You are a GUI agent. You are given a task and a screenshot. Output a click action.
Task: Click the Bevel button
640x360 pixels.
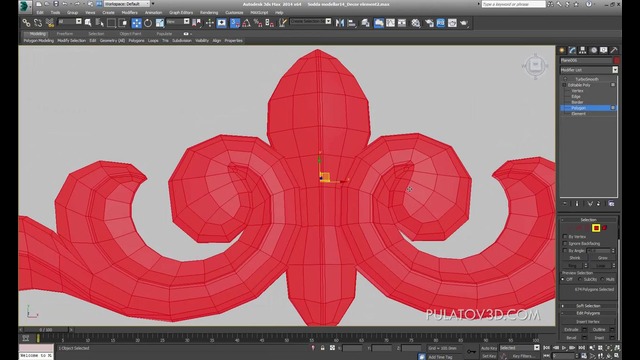tap(571, 338)
